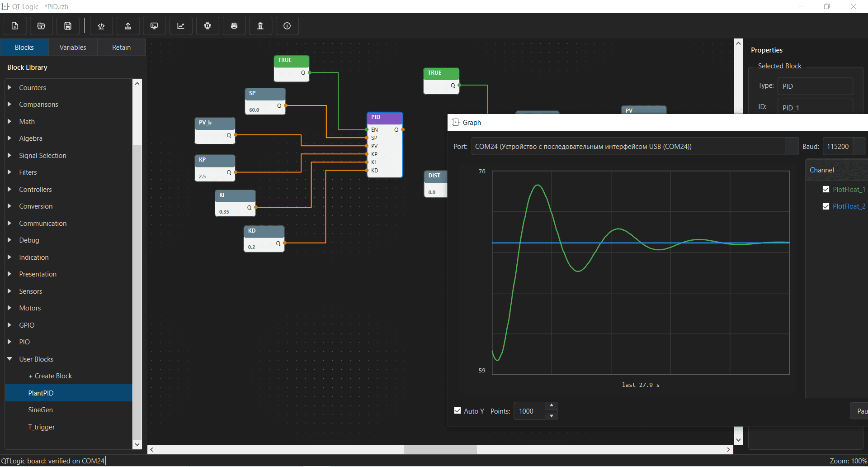Expand the Algebra category

coord(9,138)
